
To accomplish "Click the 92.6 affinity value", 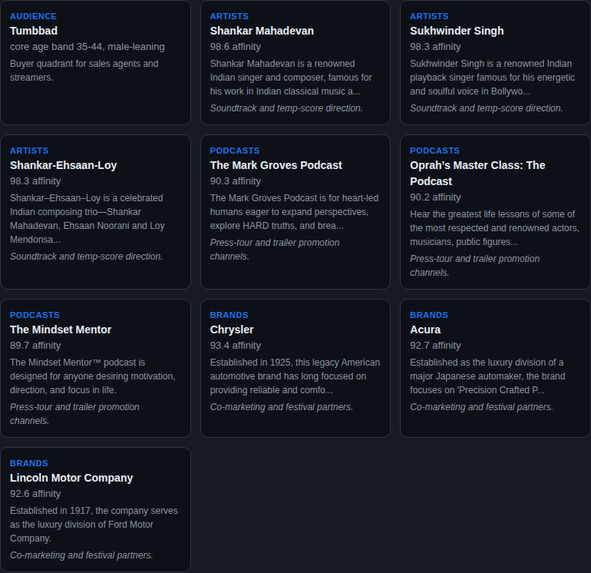I will click(x=35, y=493).
